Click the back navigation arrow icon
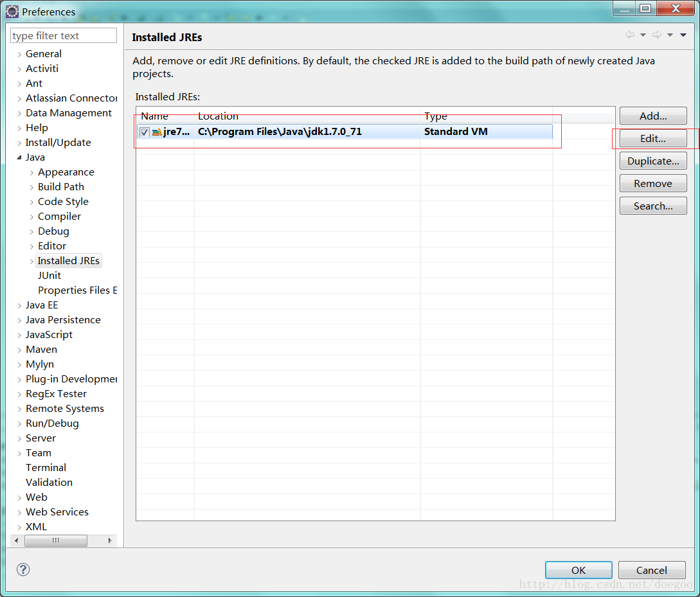 [x=630, y=35]
